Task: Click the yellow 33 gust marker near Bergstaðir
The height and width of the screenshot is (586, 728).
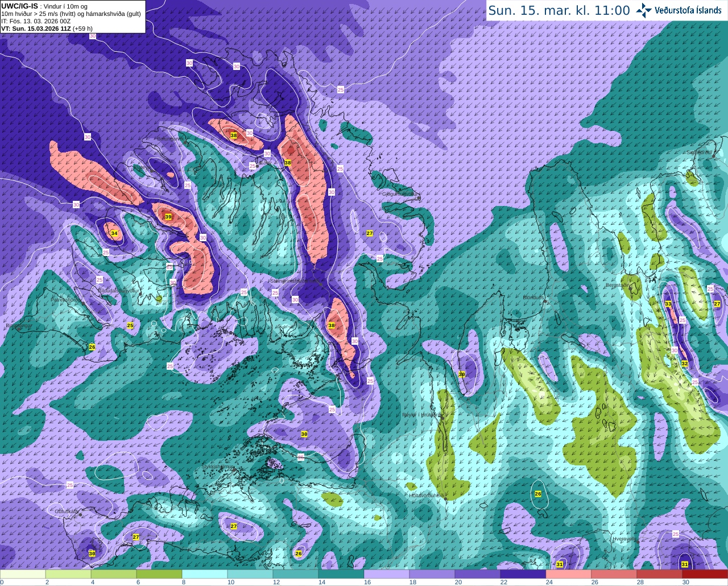Action: click(x=668, y=304)
